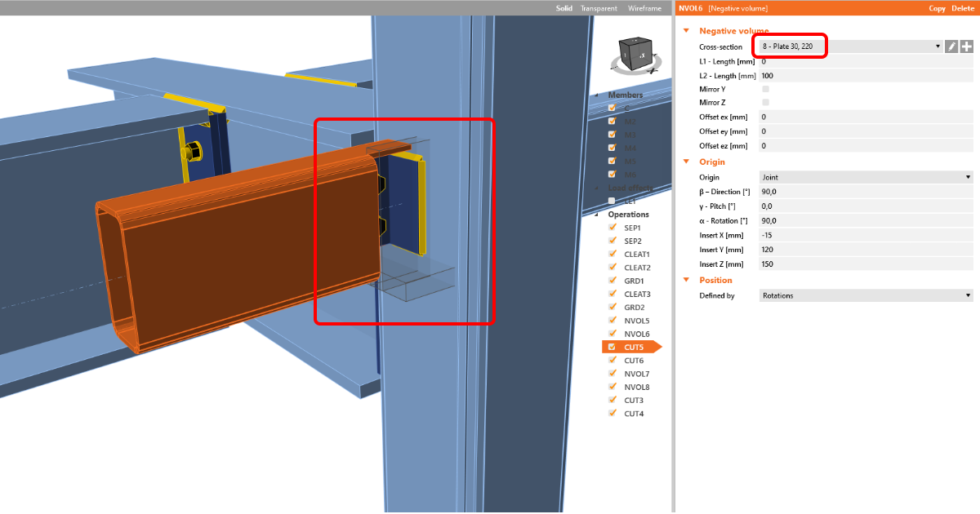Image resolution: width=980 pixels, height=514 pixels.
Task: Collapse the Origin section triangle
Action: pyautogui.click(x=687, y=162)
